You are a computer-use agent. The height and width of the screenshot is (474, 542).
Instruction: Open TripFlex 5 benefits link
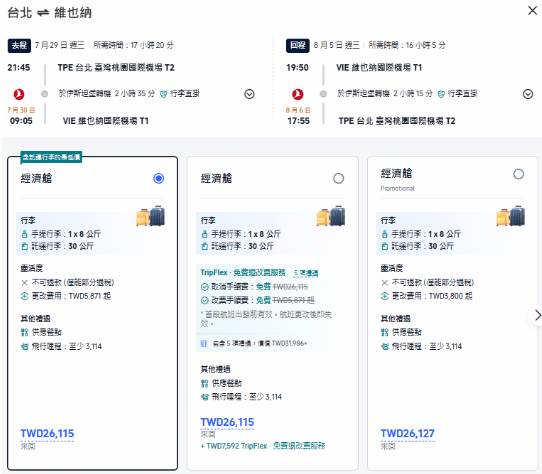pyautogui.click(x=306, y=273)
